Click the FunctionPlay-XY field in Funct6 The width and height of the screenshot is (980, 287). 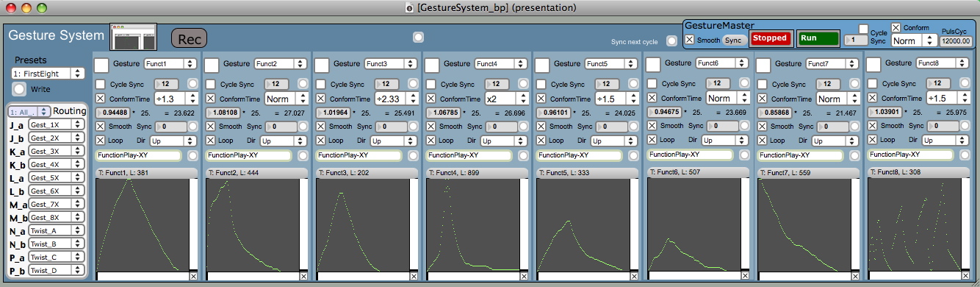[x=691, y=155]
